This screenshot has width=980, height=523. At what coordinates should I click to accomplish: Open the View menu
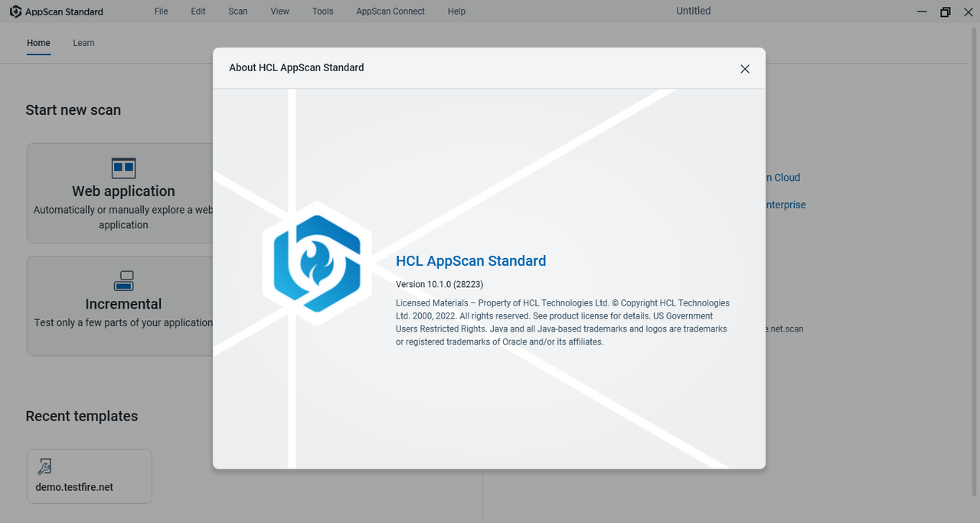(x=280, y=11)
